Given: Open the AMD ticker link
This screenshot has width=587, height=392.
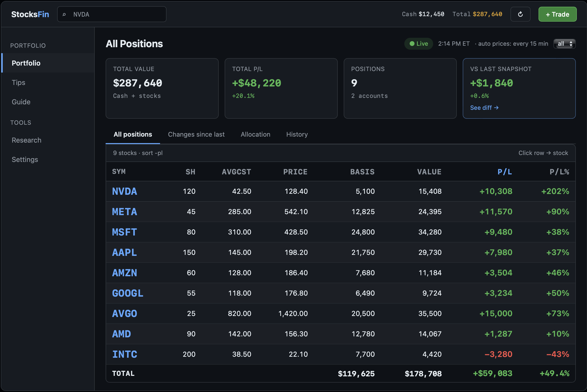Looking at the screenshot, I should click(121, 334).
